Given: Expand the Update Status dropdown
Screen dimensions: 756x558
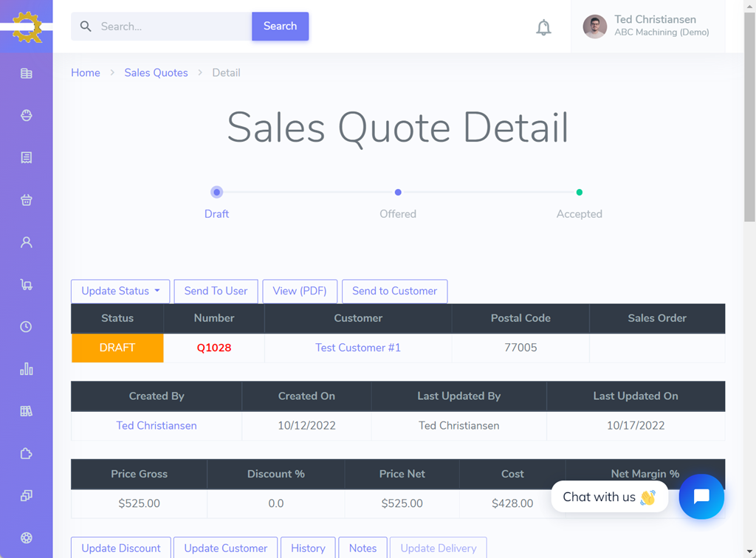Looking at the screenshot, I should pos(120,291).
